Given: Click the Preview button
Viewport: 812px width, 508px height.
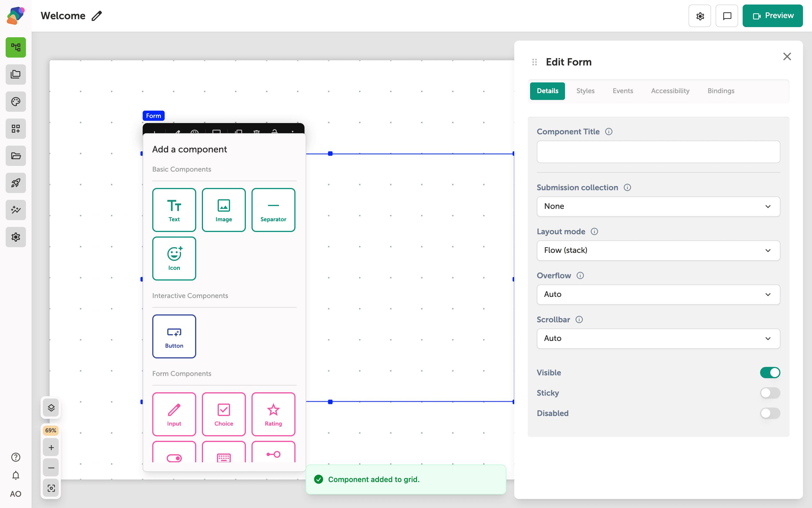Looking at the screenshot, I should tap(773, 16).
